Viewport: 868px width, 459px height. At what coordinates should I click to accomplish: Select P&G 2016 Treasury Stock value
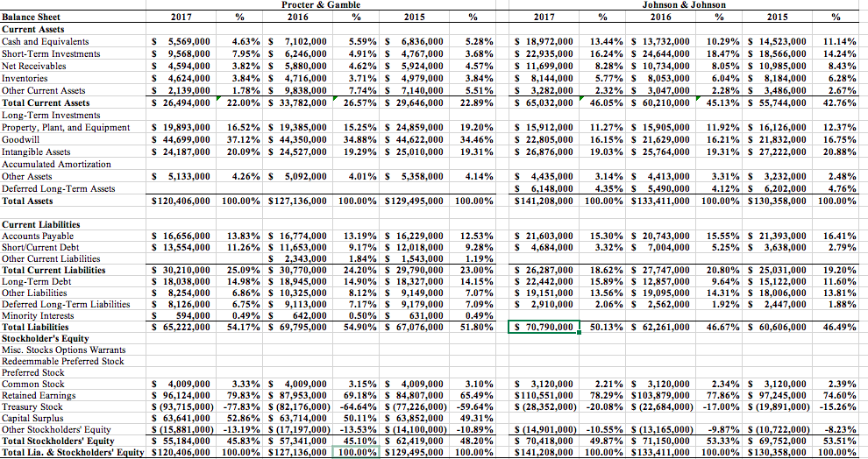tap(298, 406)
